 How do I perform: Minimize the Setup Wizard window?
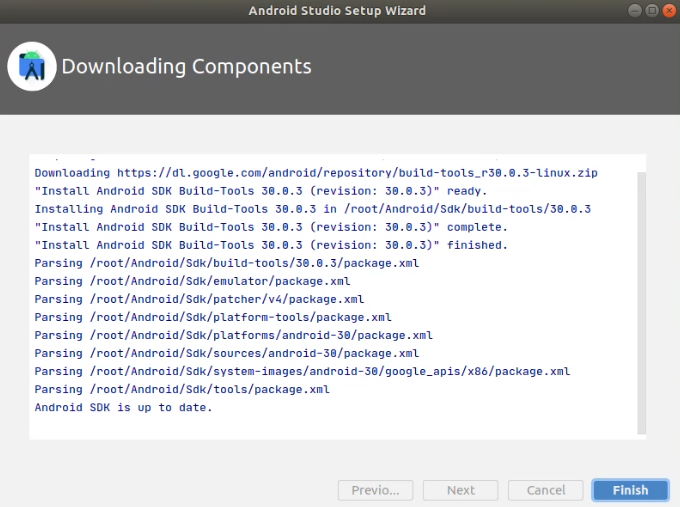coord(634,10)
